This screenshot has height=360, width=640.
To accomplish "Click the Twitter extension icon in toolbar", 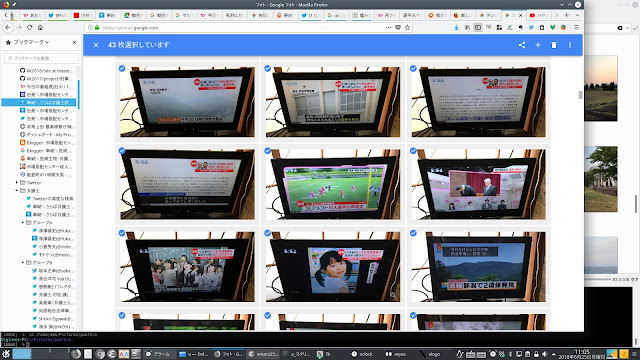I will (531, 27).
